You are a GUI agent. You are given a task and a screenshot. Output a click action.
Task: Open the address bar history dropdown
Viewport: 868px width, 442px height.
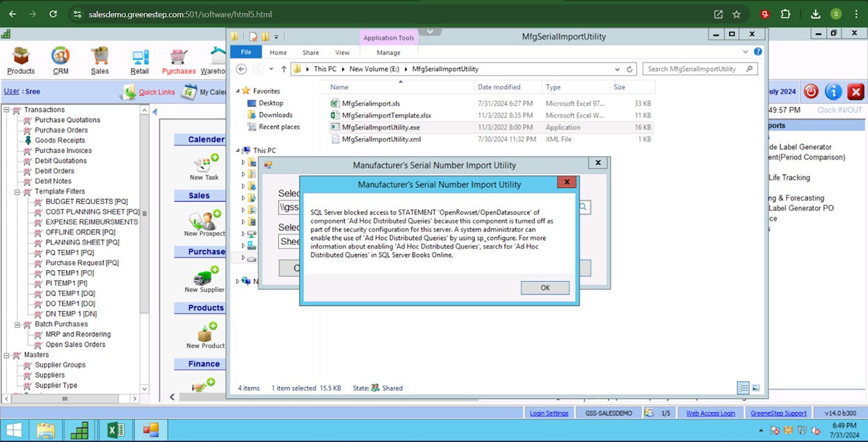617,70
